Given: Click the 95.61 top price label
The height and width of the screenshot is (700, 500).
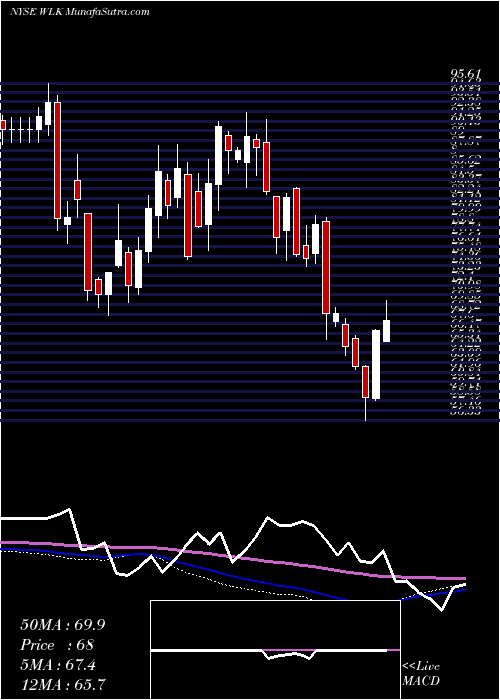Looking at the screenshot, I should click(x=465, y=75).
